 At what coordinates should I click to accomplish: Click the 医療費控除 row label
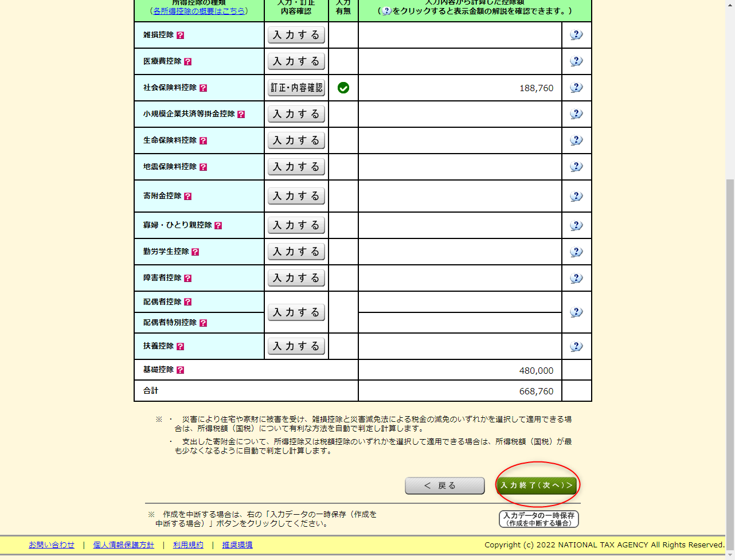pyautogui.click(x=162, y=61)
